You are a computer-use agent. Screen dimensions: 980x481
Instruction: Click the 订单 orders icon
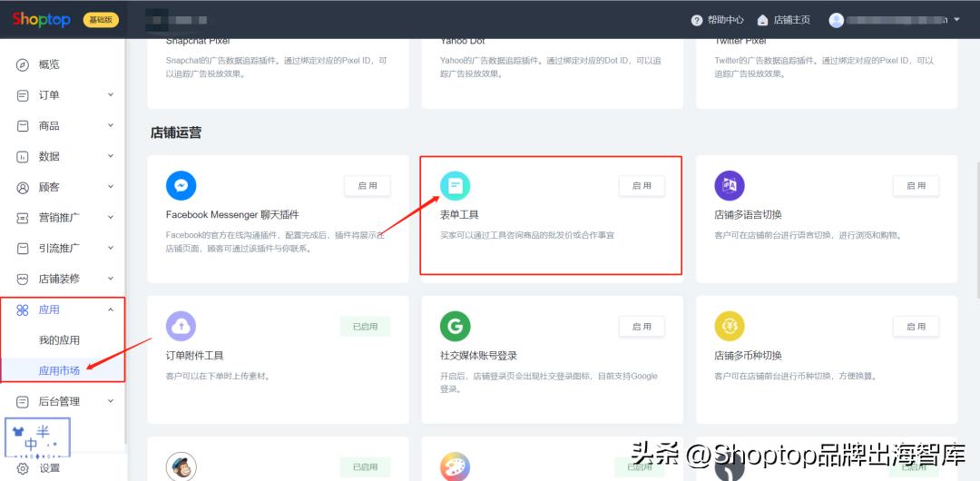click(23, 95)
